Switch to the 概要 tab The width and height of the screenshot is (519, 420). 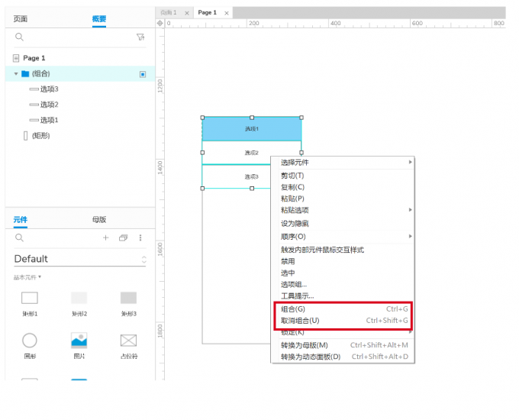99,19
